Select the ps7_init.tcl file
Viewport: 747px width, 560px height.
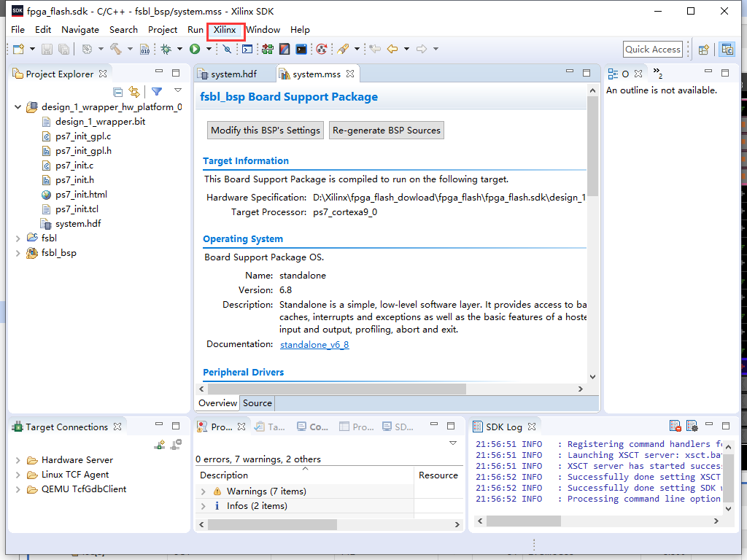(x=77, y=209)
